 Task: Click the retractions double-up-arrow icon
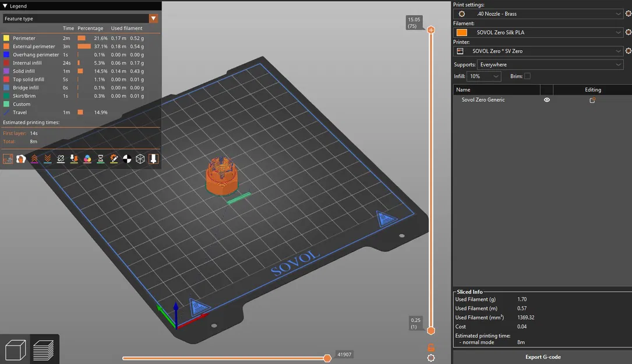coord(34,158)
